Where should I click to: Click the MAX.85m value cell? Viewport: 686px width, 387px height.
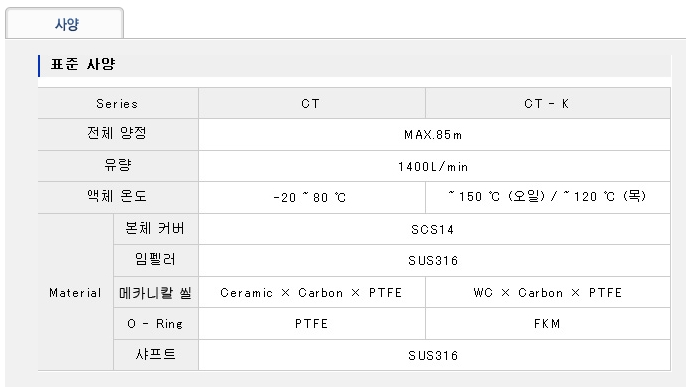434,134
